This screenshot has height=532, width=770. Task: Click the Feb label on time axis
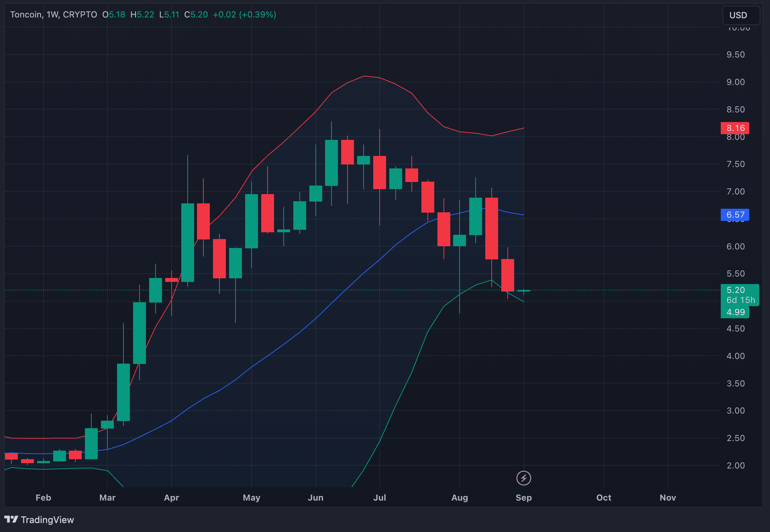coord(44,497)
